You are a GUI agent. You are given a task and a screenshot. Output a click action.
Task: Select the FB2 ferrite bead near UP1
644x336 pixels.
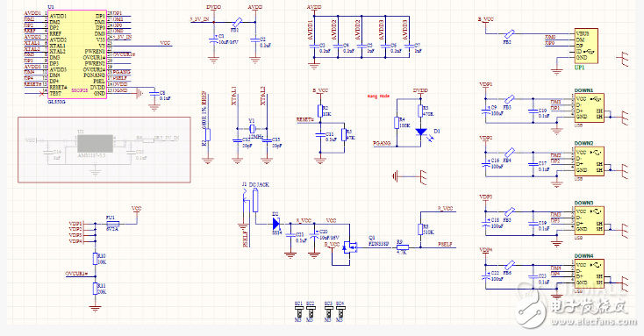509,33
